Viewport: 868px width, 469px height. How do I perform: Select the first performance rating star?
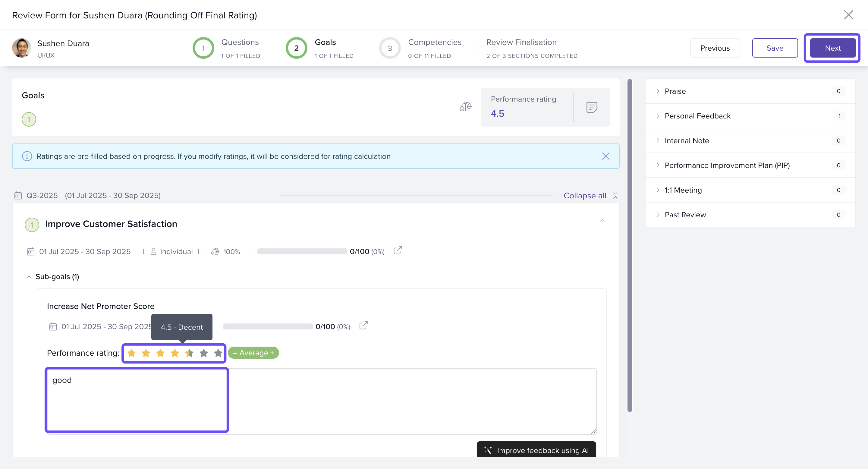coord(131,353)
